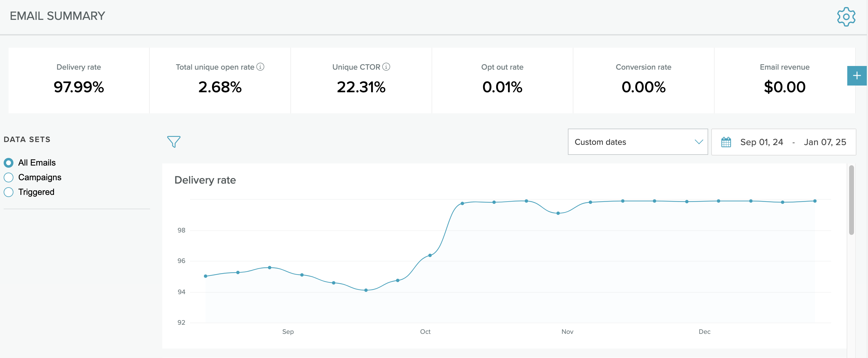Click the funnel filter icon
The image size is (868, 358).
pyautogui.click(x=174, y=142)
